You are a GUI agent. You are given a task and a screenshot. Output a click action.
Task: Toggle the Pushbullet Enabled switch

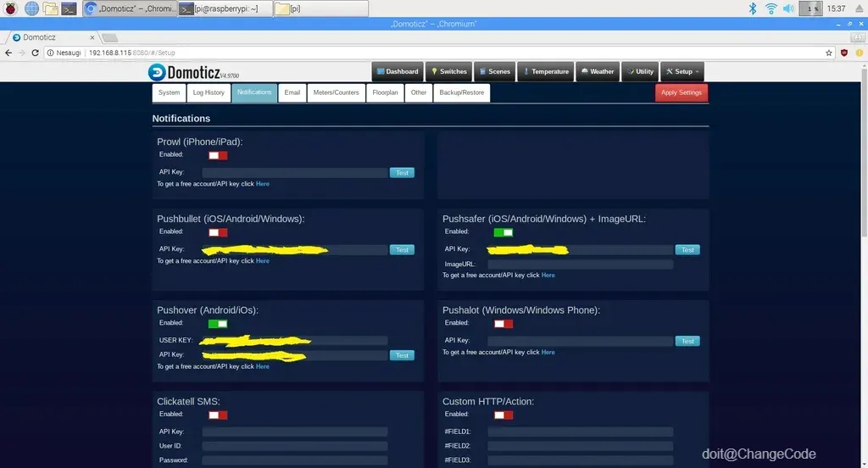click(x=218, y=232)
